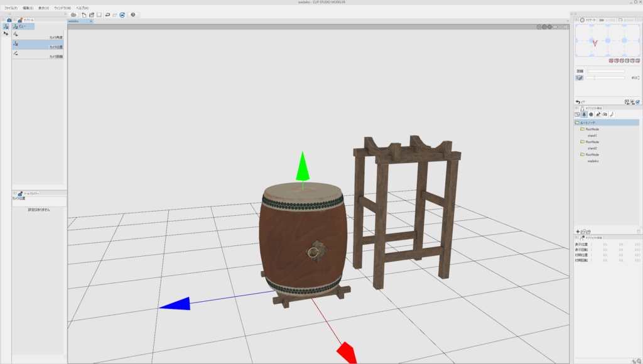Image resolution: width=643 pixels, height=364 pixels.
Task: Select the sphere material icon
Action: 591,114
